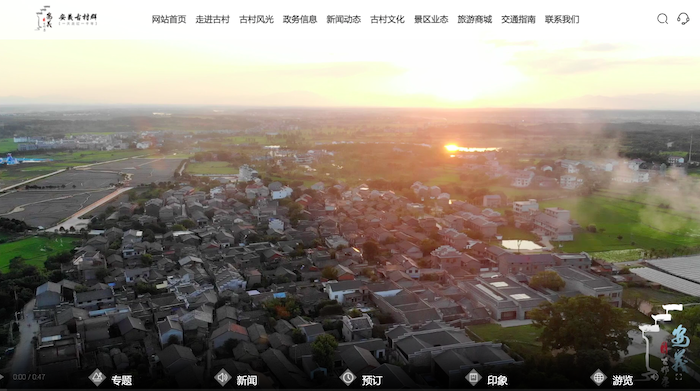
Task: Toggle video fullscreen mode
Action: click(x=679, y=377)
